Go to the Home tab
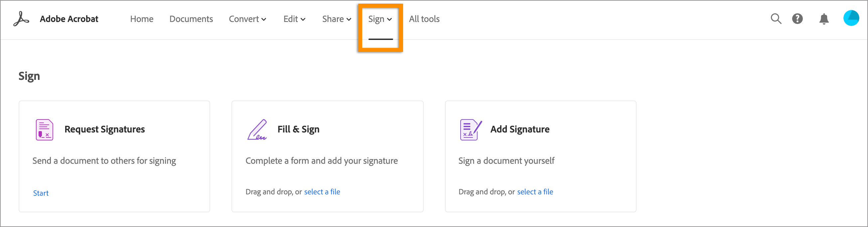The width and height of the screenshot is (868, 227). [x=142, y=19]
